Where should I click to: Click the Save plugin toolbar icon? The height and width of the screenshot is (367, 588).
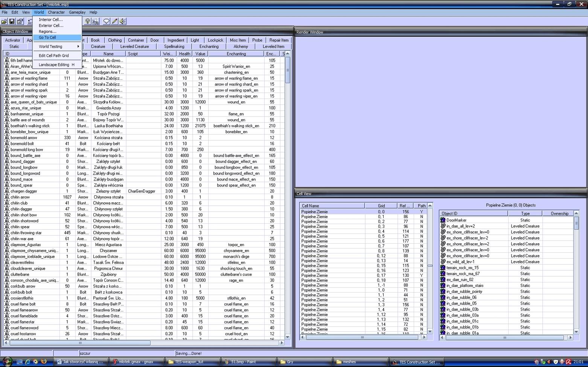pos(12,21)
